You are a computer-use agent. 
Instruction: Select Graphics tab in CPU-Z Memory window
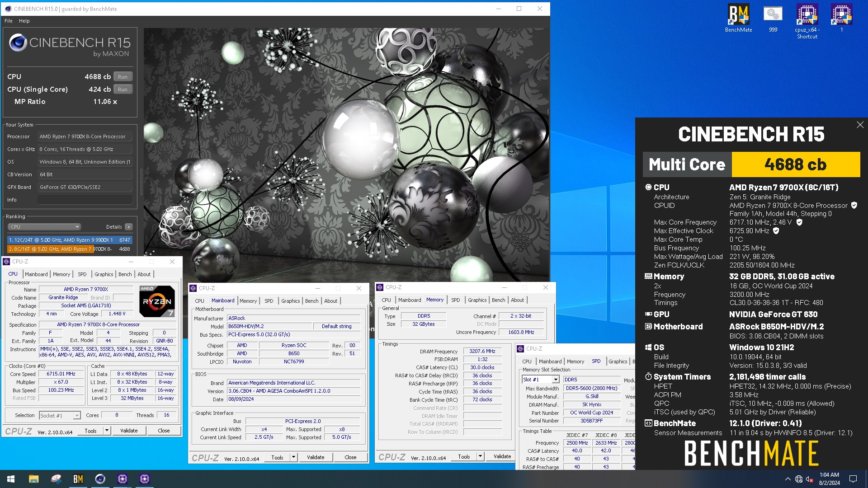tap(477, 300)
